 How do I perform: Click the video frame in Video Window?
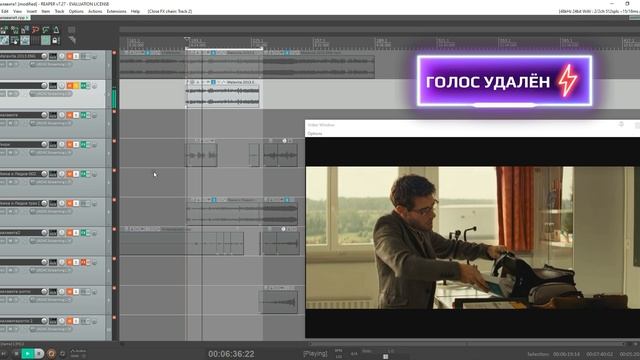tap(473, 238)
